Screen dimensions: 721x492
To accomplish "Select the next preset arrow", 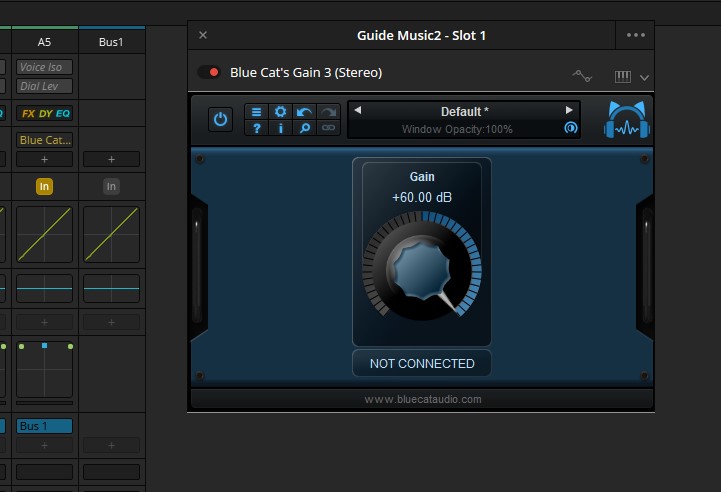I will click(569, 110).
